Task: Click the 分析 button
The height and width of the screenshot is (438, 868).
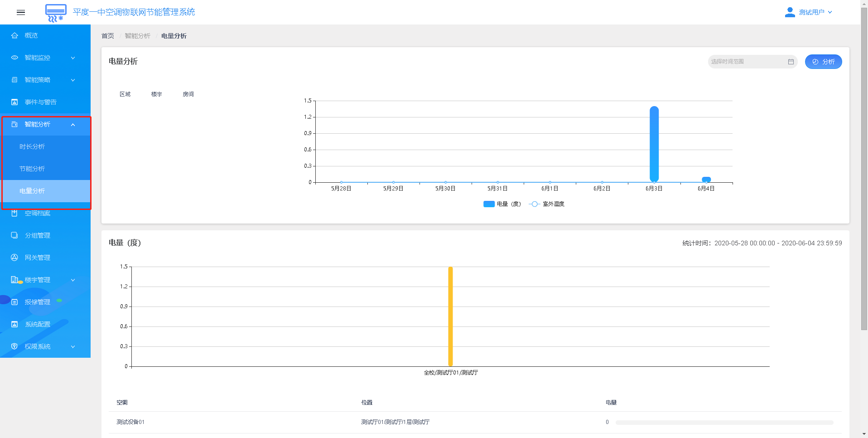Action: click(x=823, y=62)
